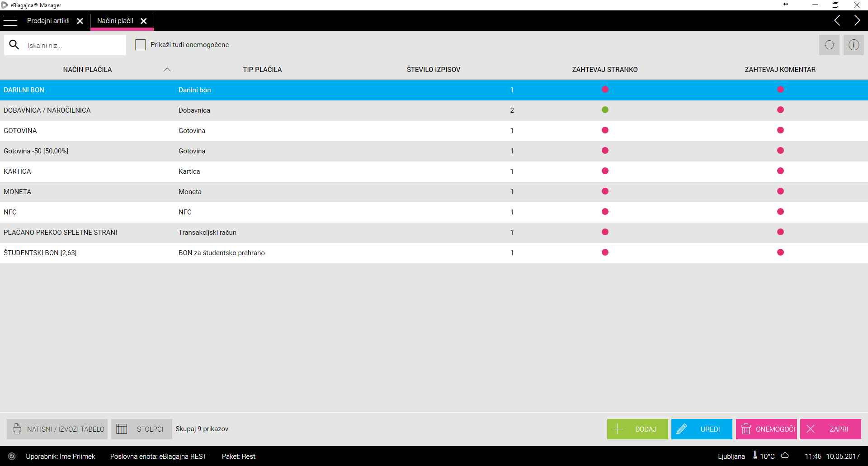Toggle Zahtevaj komentar dot for GOTOVINA row

pos(780,130)
